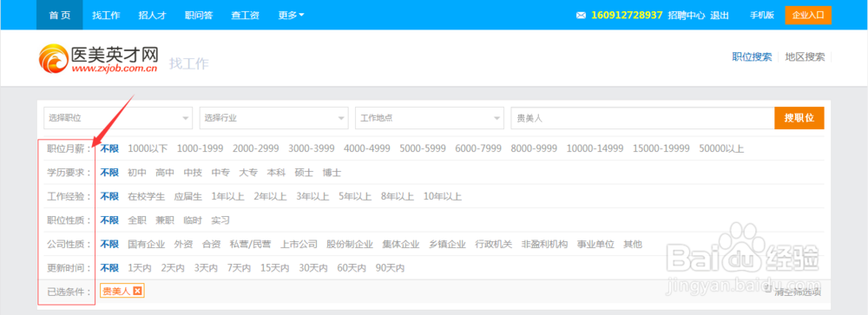868x315 pixels.
Task: Select salary 1000以下
Action: [x=148, y=148]
